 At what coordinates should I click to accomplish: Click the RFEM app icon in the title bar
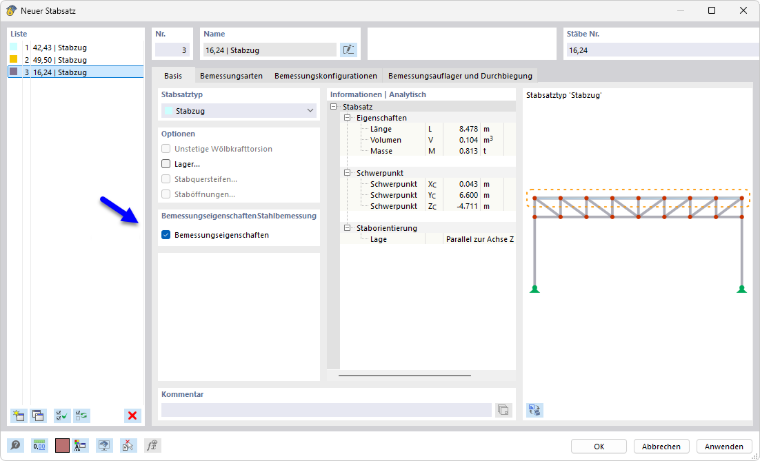coord(11,10)
